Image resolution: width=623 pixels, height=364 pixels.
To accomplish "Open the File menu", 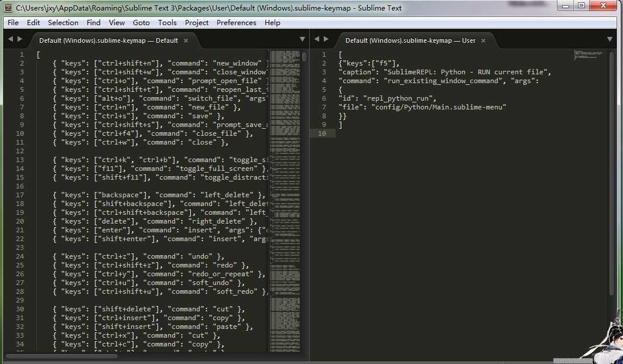I will point(13,23).
